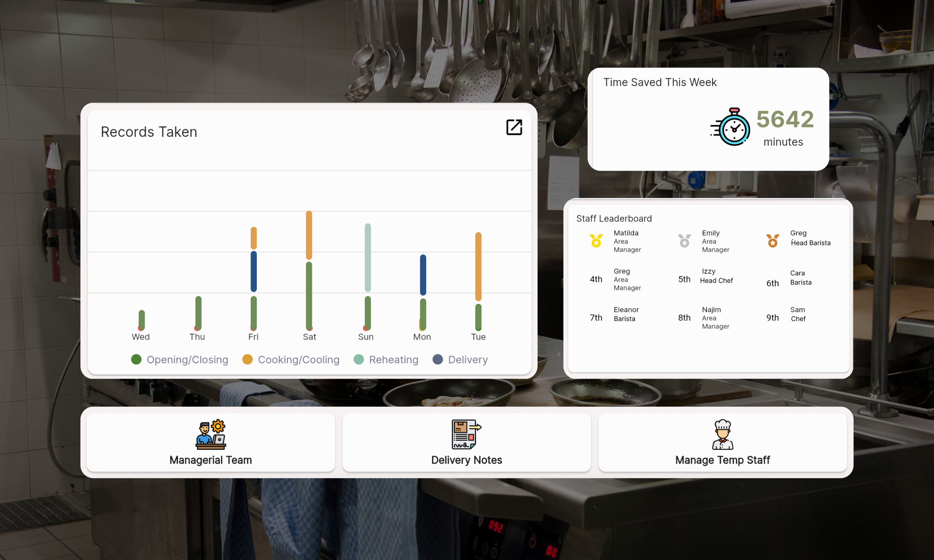Open Manage Temp Staff section

[x=722, y=460]
